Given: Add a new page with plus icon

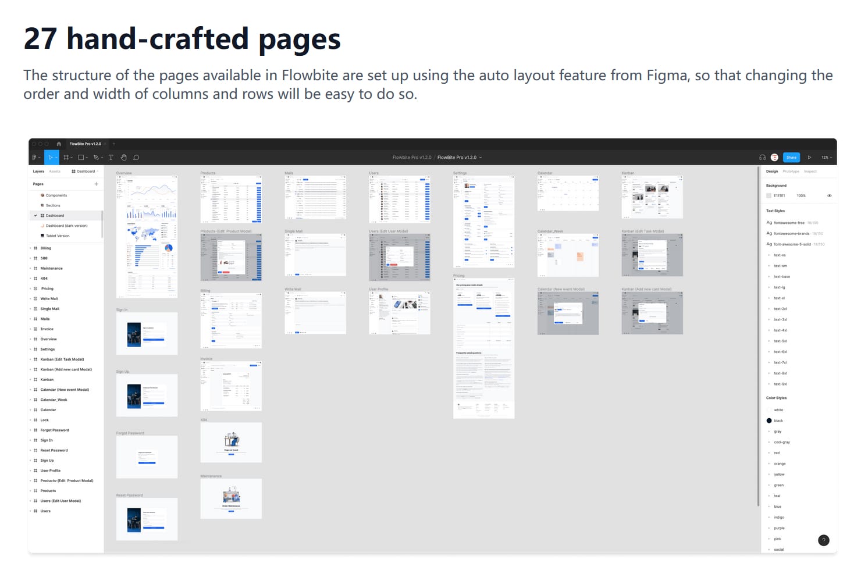Looking at the screenshot, I should click(96, 184).
